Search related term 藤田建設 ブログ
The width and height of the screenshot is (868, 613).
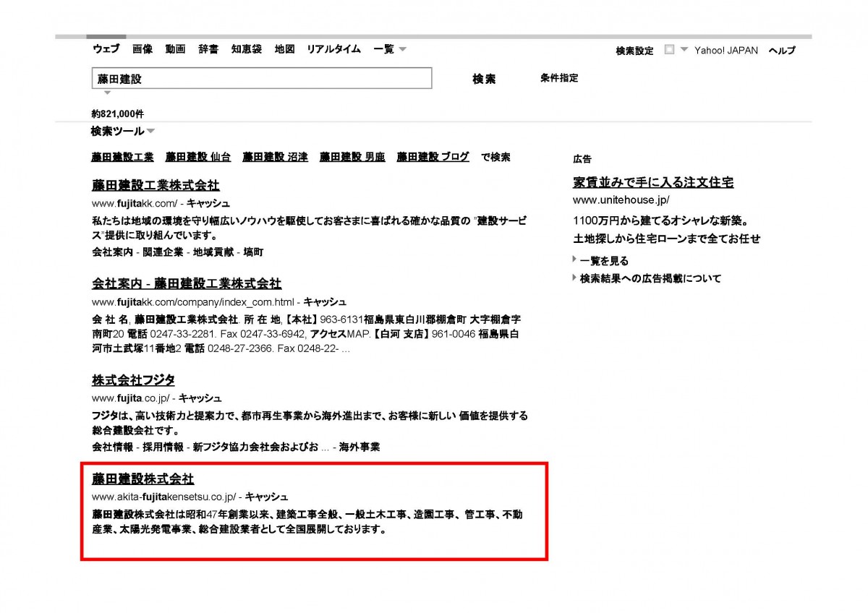[433, 157]
